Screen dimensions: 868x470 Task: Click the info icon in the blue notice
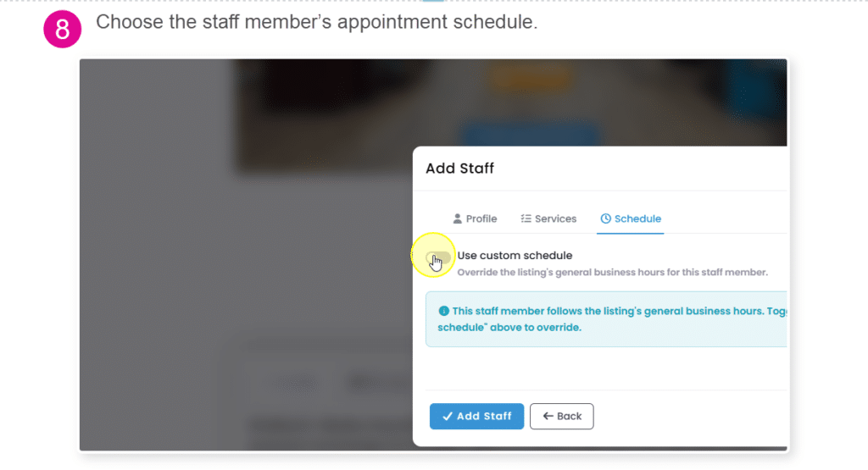tap(443, 311)
